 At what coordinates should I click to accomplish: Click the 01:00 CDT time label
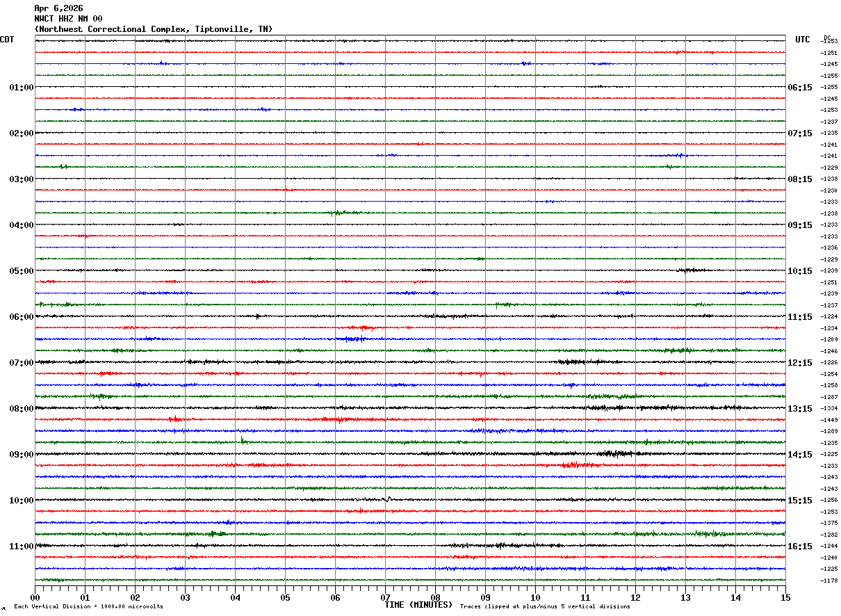[21, 88]
